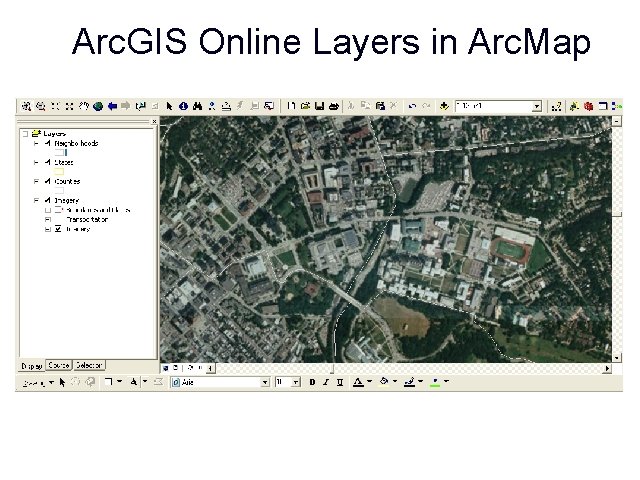This screenshot has height=480, width=640.
Task: Open the red ArcToolbox icon
Action: pyautogui.click(x=588, y=107)
